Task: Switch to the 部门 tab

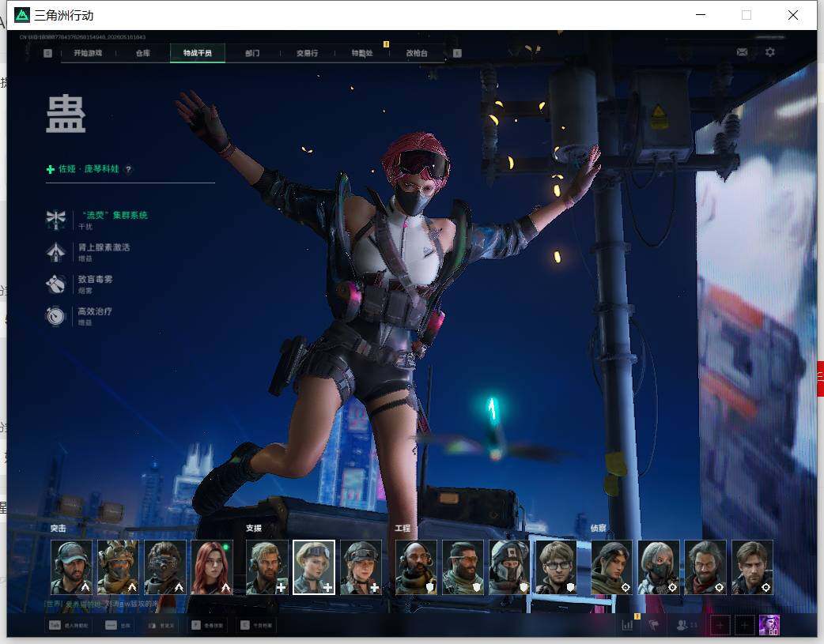Action: [252, 53]
